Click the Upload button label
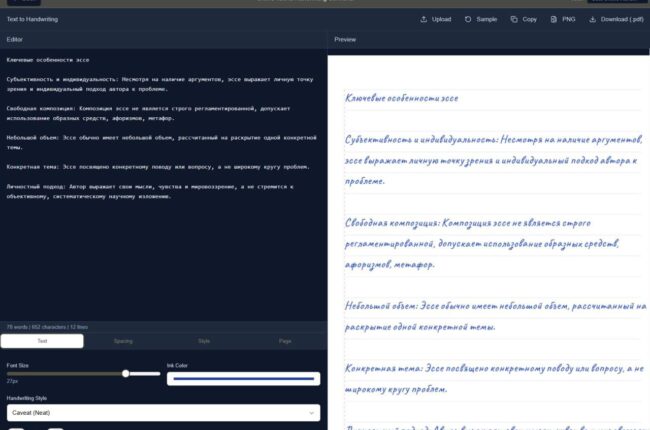650x430 pixels. [441, 19]
